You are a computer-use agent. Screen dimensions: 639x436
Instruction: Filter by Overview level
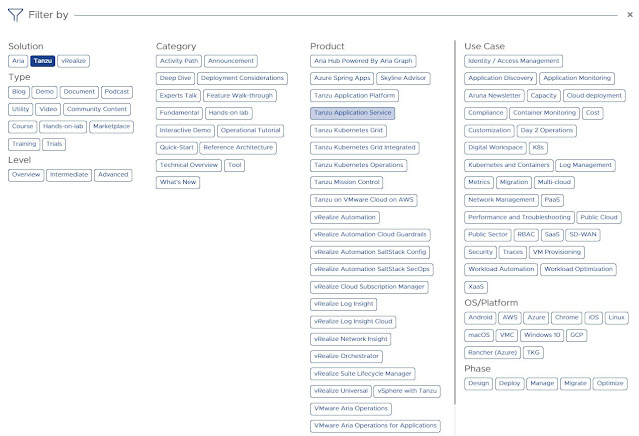(x=26, y=175)
